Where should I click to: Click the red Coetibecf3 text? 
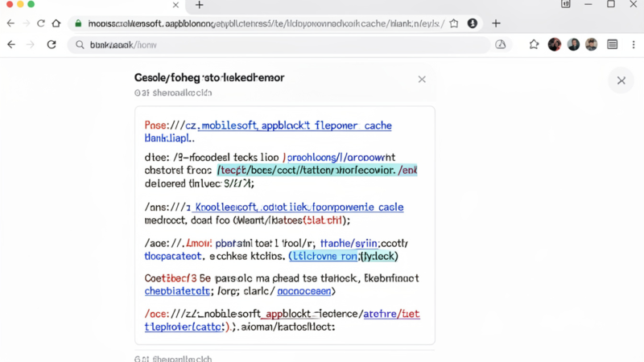pyautogui.click(x=171, y=278)
